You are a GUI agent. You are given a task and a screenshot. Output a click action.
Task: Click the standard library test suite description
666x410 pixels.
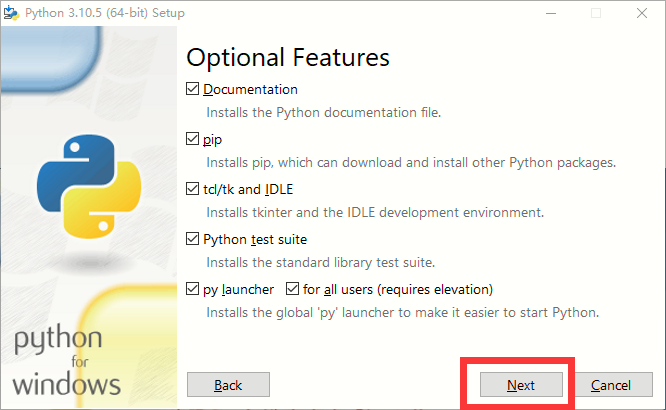click(x=320, y=262)
